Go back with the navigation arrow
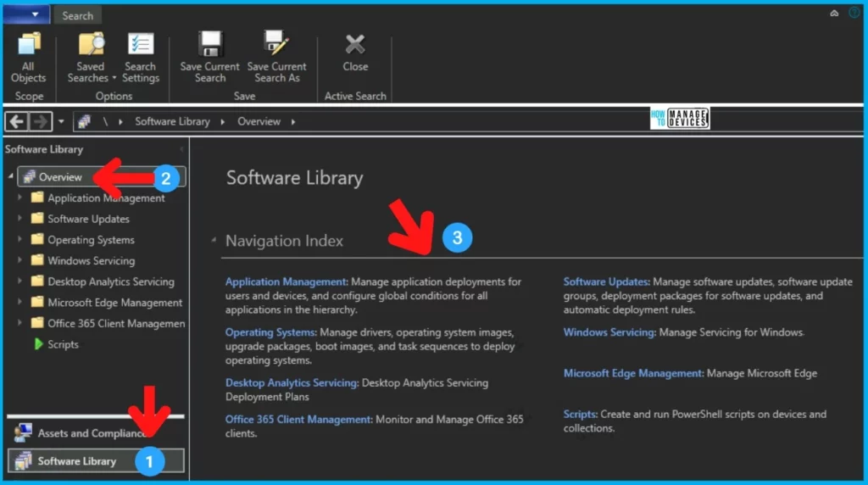This screenshot has height=485, width=868. pos(17,121)
